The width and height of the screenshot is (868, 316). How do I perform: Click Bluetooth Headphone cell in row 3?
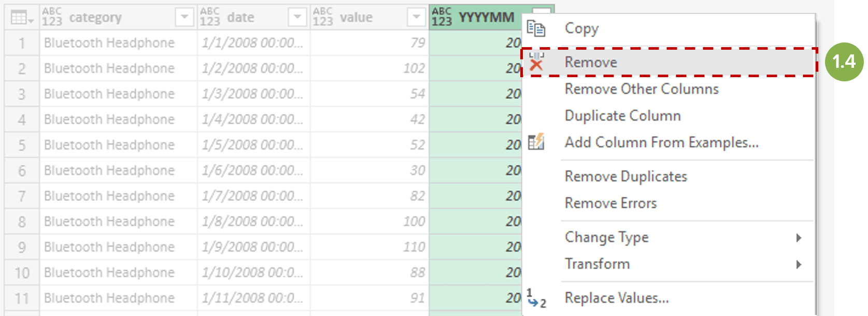pos(118,94)
